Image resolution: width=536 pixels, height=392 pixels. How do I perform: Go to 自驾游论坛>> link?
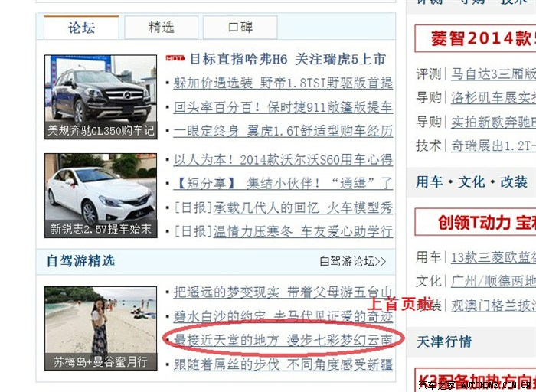pos(353,261)
